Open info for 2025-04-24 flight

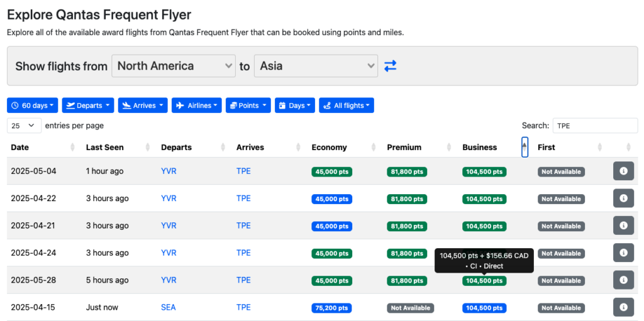click(x=623, y=253)
